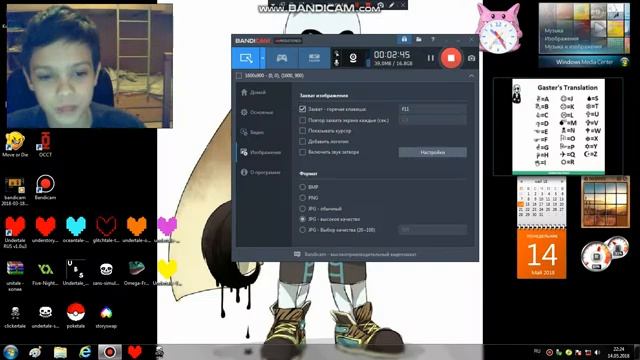
Task: Click the Windows Media Center gadget
Action: pos(584,35)
